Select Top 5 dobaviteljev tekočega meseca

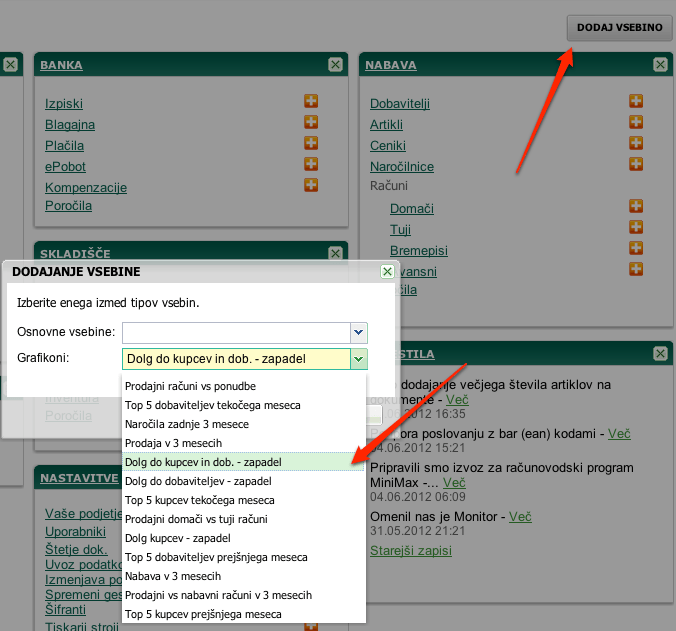(x=244, y=405)
